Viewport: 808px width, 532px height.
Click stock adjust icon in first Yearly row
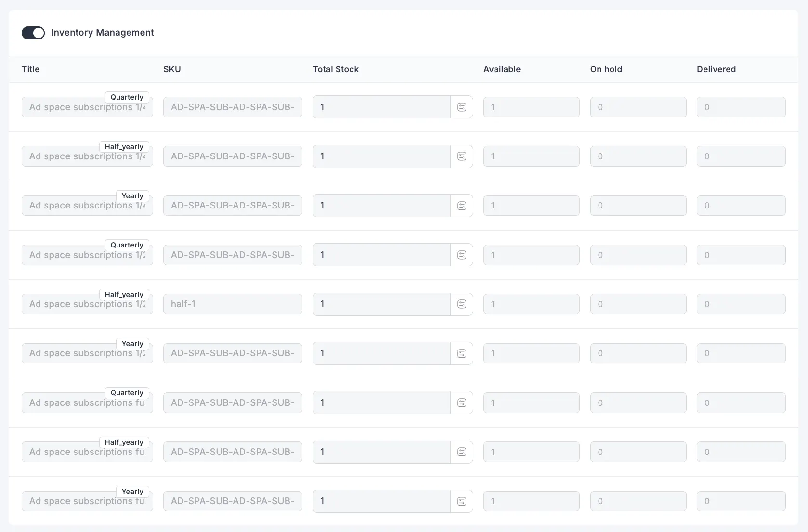click(462, 206)
